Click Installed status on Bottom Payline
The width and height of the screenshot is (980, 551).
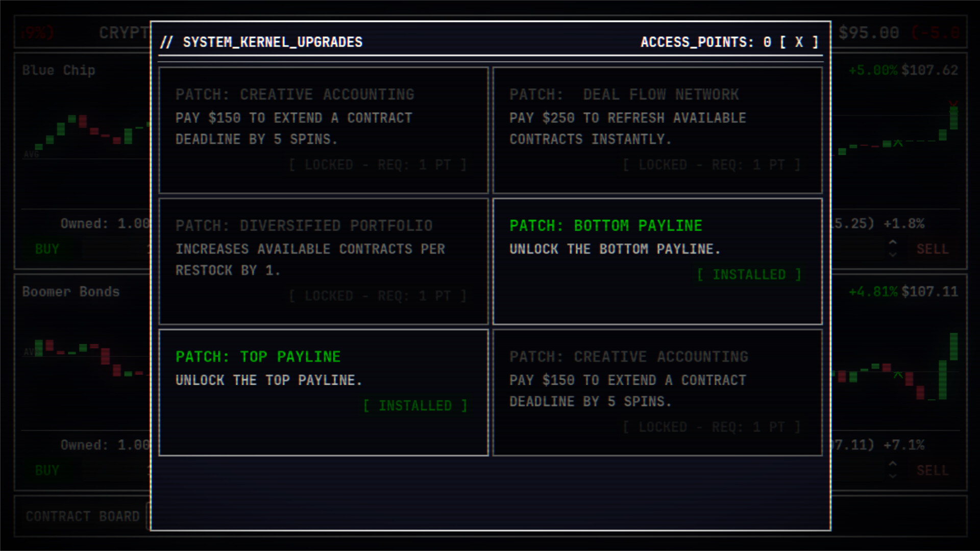pyautogui.click(x=749, y=275)
